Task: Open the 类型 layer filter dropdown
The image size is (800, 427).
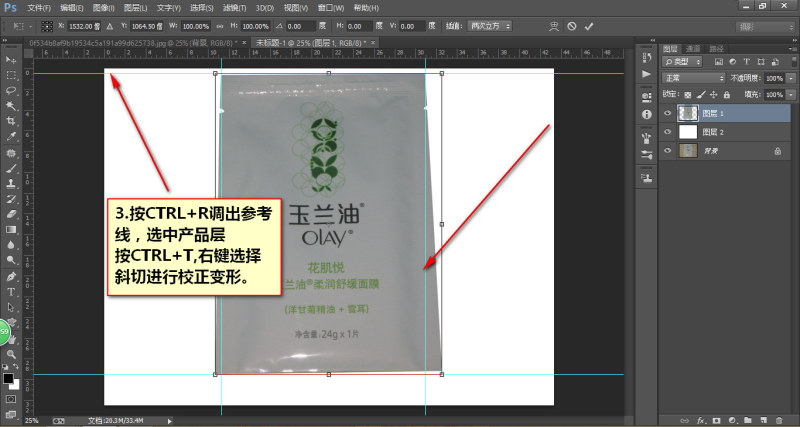Action: click(x=682, y=62)
